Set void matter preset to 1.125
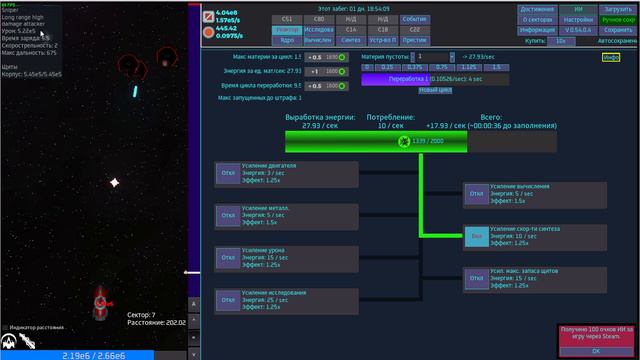640x360 pixels. coord(469,67)
